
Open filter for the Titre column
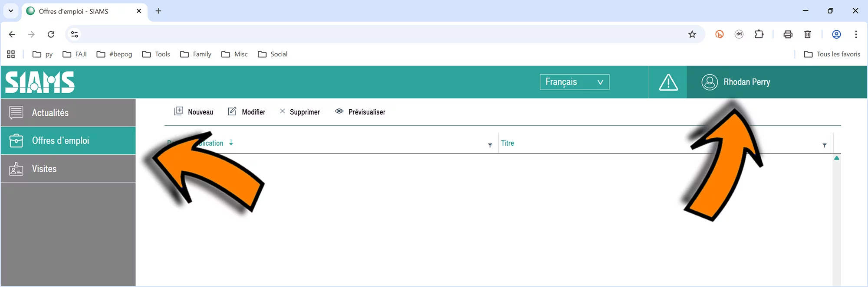[x=824, y=146]
